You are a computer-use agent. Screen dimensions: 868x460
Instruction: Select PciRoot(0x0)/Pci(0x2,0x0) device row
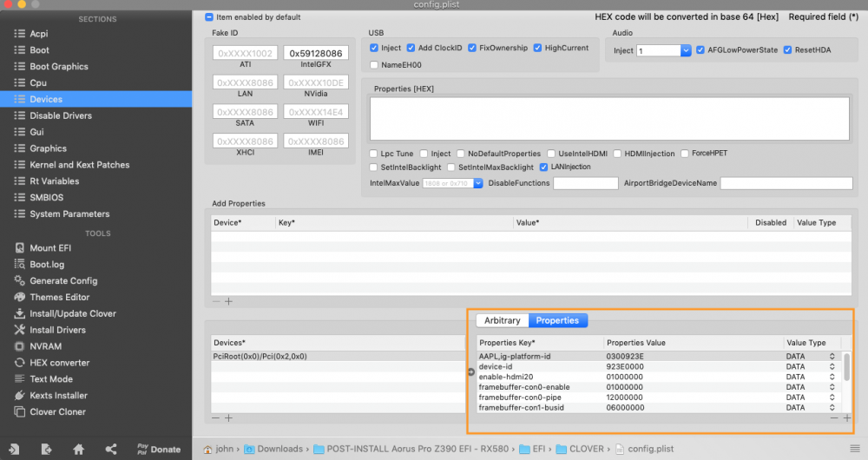[x=338, y=357]
